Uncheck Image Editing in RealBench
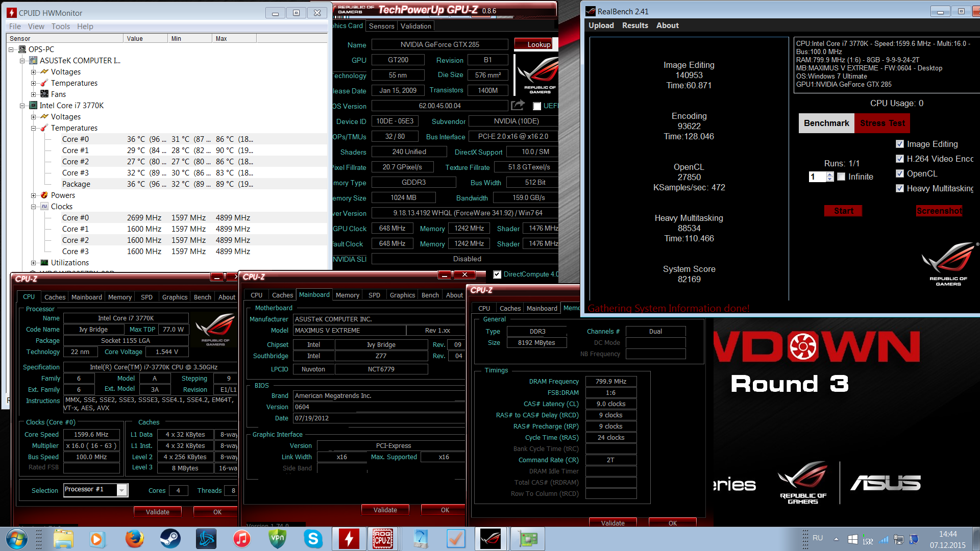Viewport: 980px width, 551px height. coord(900,144)
